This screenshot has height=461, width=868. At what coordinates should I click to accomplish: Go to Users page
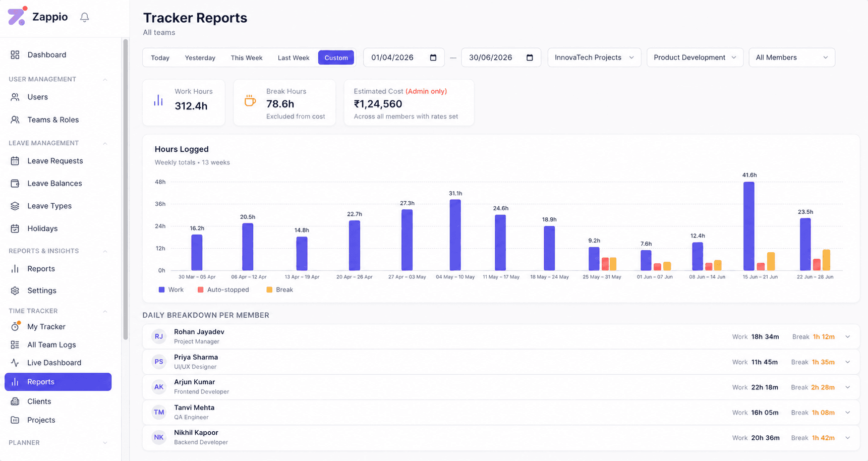coord(58,97)
